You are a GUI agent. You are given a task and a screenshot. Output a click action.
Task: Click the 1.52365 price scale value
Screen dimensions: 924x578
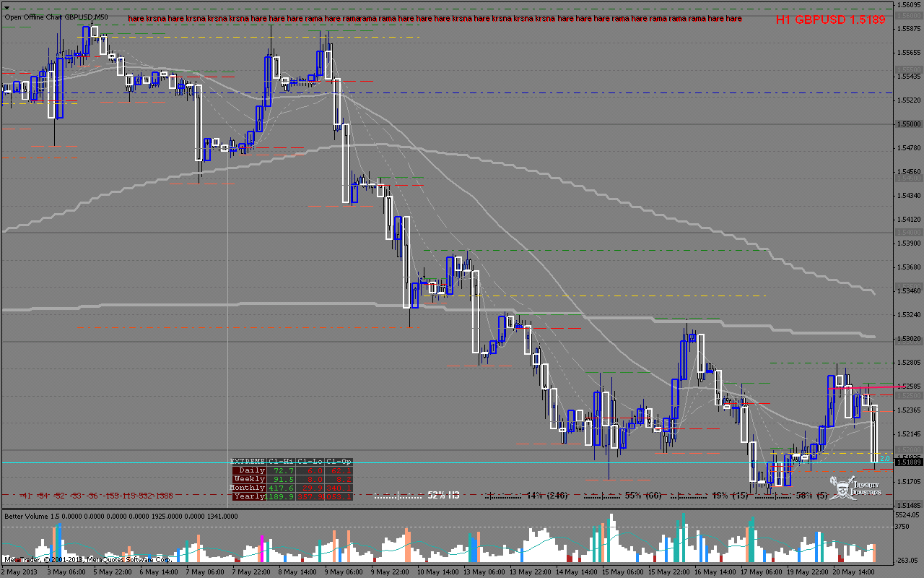tap(907, 410)
